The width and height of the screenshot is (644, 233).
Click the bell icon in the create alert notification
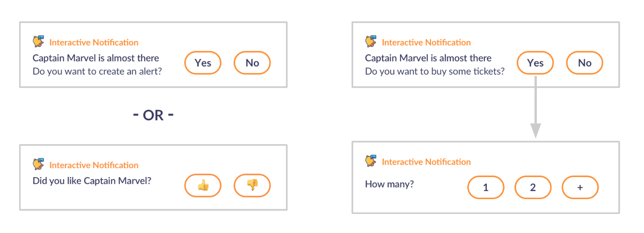tap(39, 42)
